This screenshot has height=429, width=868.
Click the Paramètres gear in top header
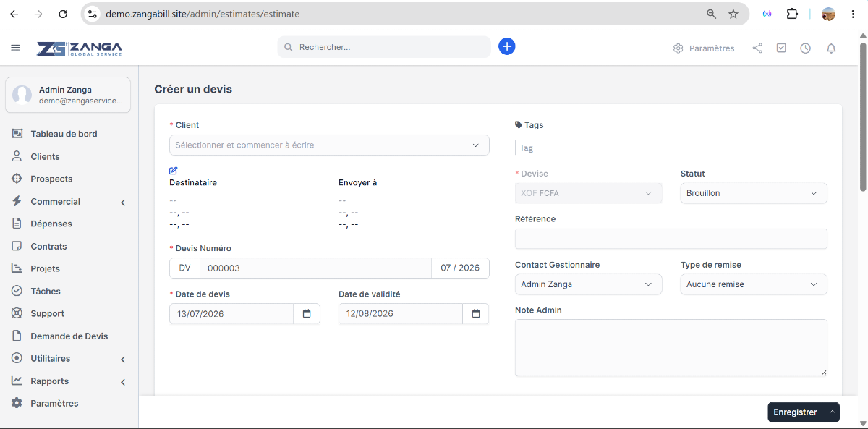703,48
